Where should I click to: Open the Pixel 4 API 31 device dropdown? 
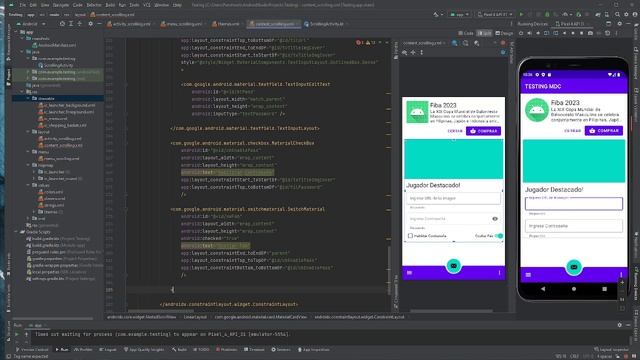coord(495,14)
